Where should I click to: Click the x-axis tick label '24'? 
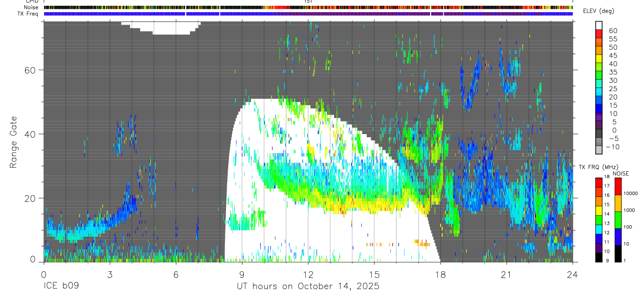(572, 274)
